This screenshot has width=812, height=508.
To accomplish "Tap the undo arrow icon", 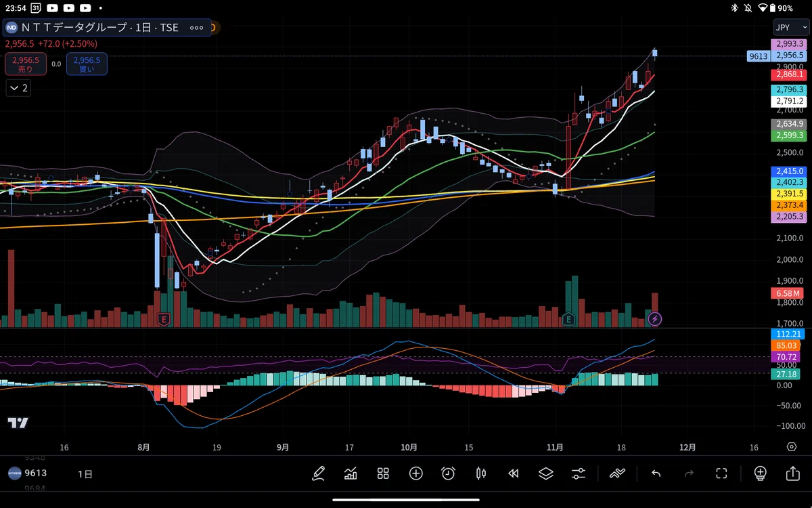I will click(656, 473).
